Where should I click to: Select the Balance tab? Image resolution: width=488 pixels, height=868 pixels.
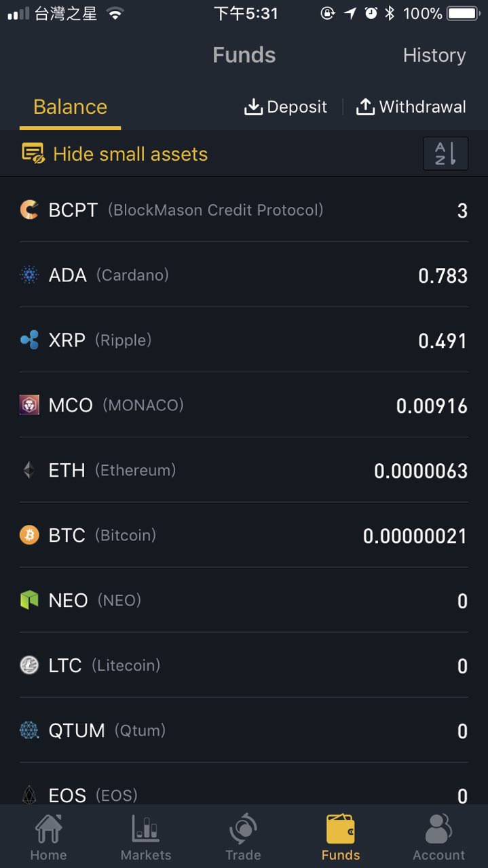[70, 107]
